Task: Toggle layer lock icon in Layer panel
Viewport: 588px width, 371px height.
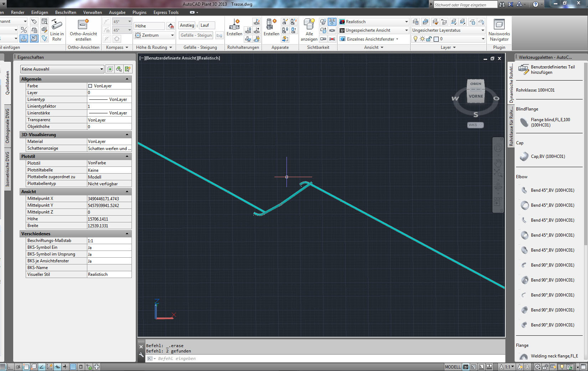Action: coord(429,39)
